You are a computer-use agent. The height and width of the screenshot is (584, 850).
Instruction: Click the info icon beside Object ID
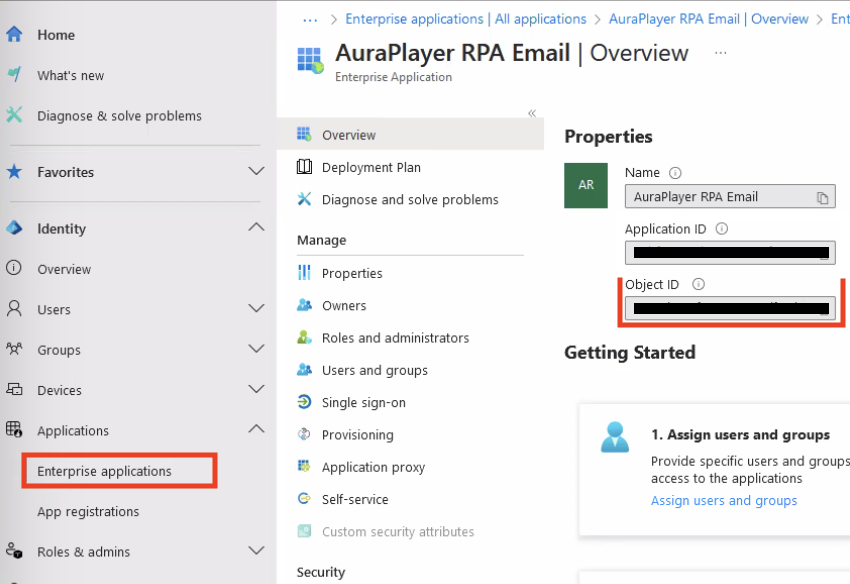click(698, 284)
